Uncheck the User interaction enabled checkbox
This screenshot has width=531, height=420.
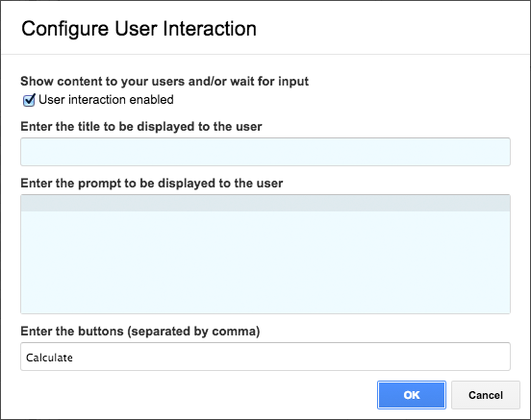point(29,100)
